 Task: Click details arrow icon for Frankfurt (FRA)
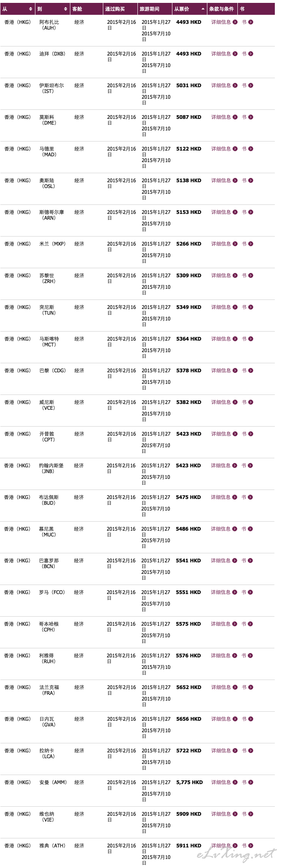(235, 687)
